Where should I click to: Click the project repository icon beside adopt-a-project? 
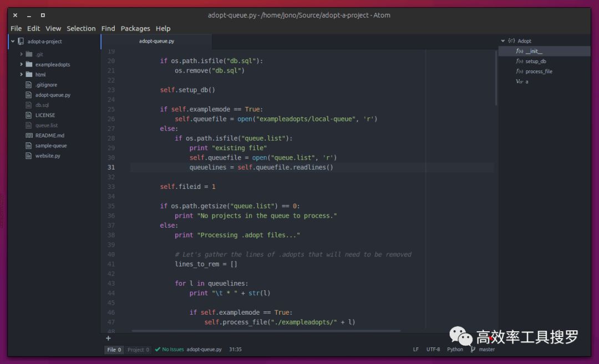tap(21, 41)
